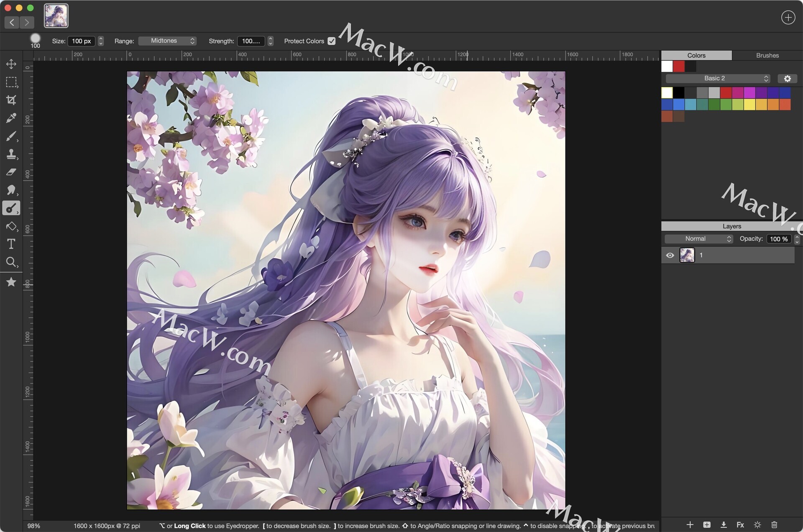Uncheck the Protect Colors checkbox
This screenshot has height=532, width=803.
[x=332, y=41]
